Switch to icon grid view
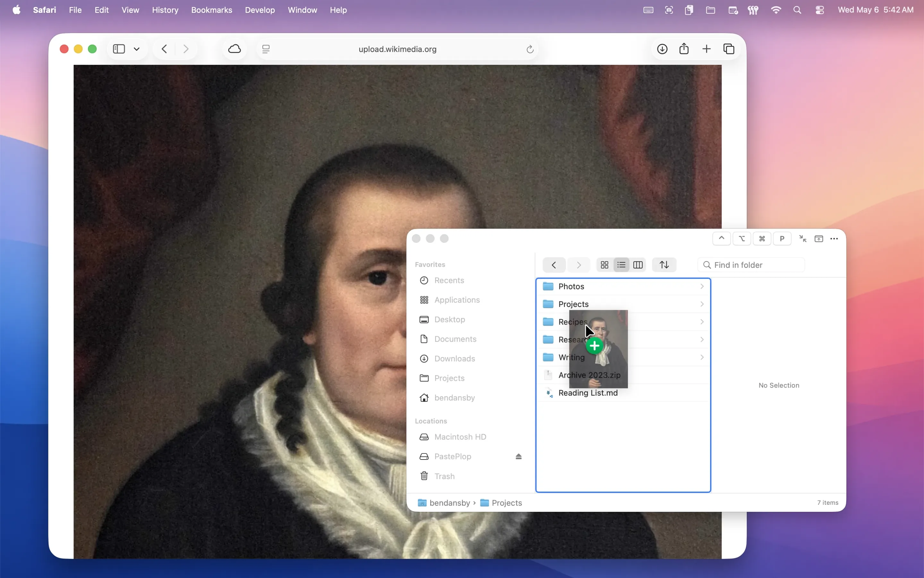Screen dimensions: 924x578 click(x=604, y=265)
